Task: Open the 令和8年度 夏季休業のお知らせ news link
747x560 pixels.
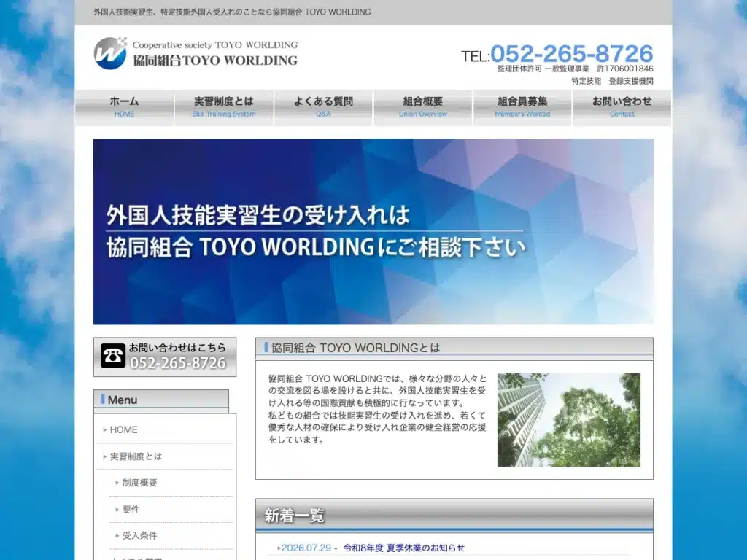Action: pyautogui.click(x=404, y=548)
